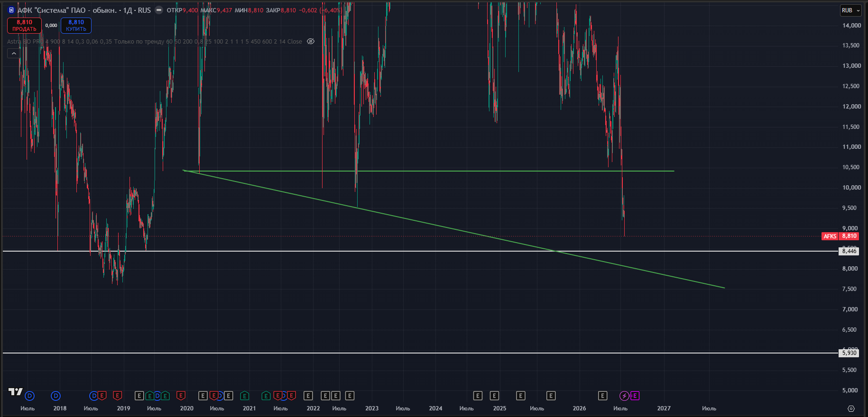
Task: Select the Astra BO PRO indicator legend
Action: pos(155,42)
